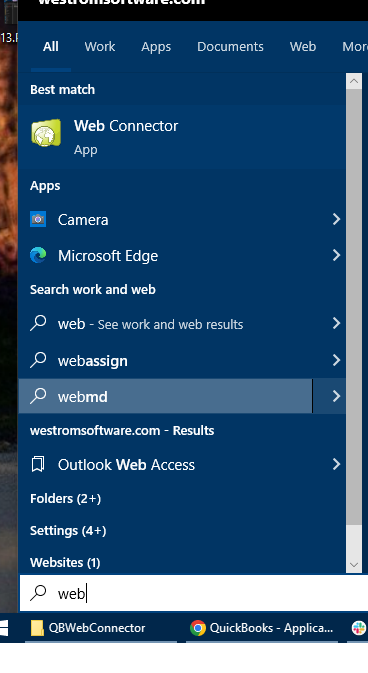Screen dimensions: 368x673
Task: Open Settings (4+) results
Action: (68, 531)
